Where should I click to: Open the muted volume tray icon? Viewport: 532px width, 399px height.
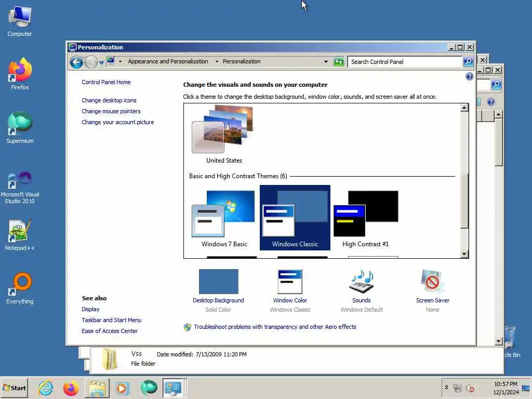point(470,388)
